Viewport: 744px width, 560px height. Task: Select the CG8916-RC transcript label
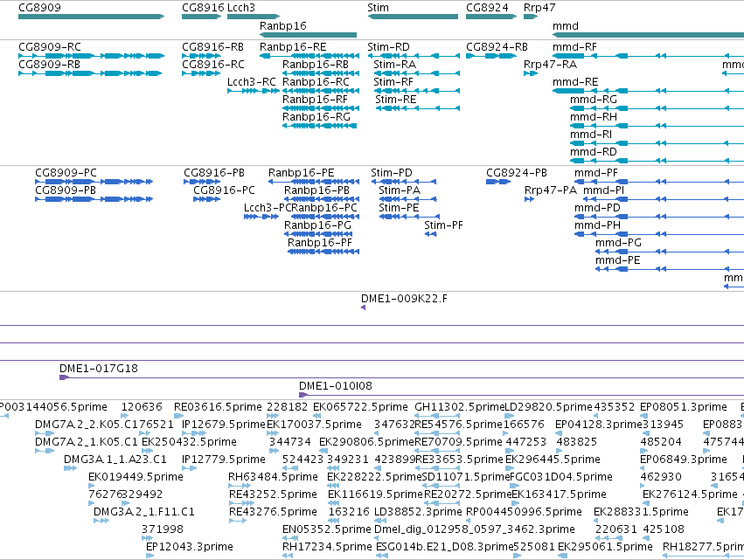[213, 65]
